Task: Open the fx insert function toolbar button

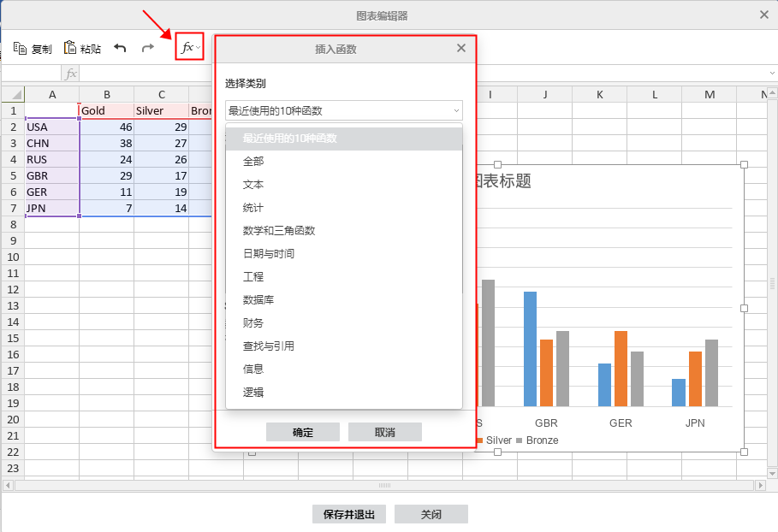Action: pos(189,47)
